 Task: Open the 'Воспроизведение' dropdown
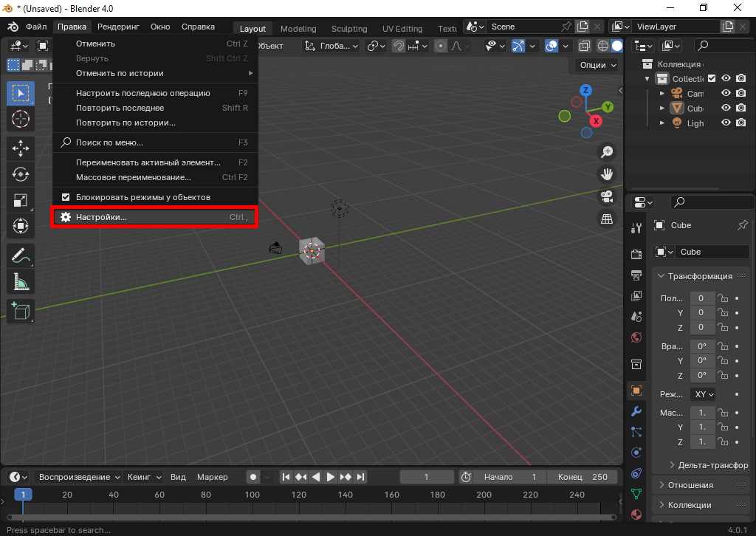[x=79, y=477]
